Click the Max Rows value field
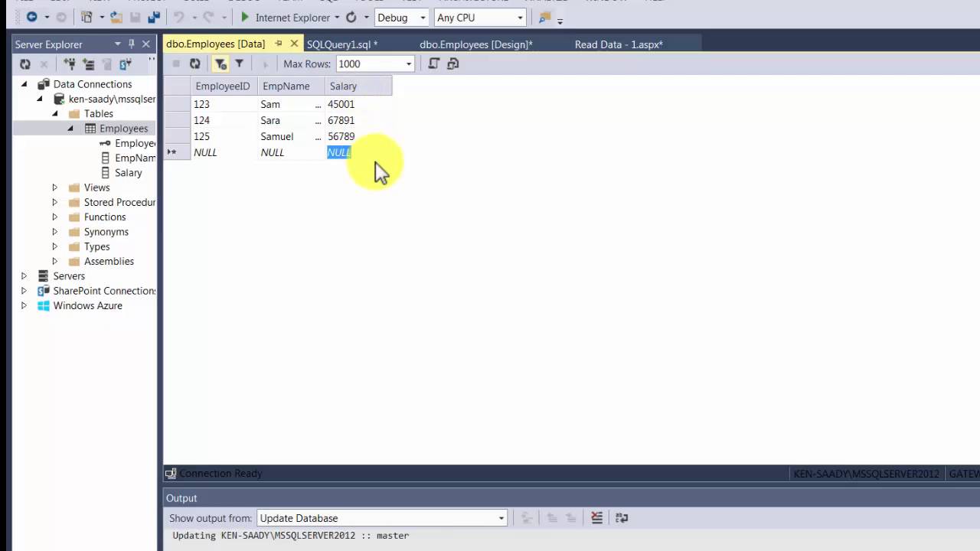This screenshot has width=980, height=551. point(369,64)
